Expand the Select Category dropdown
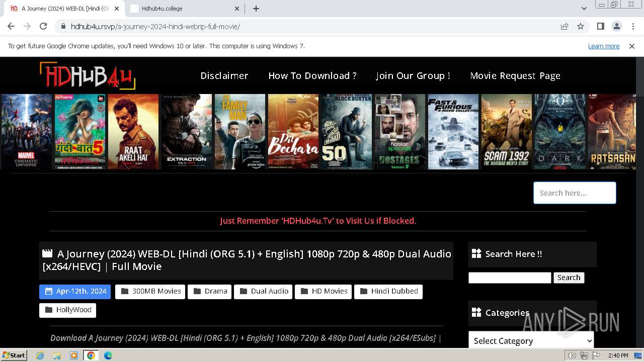Image resolution: width=644 pixels, height=362 pixels. (x=531, y=340)
